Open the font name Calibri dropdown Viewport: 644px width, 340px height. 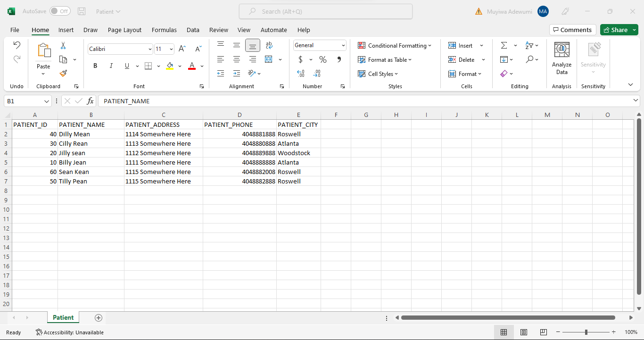click(x=150, y=49)
